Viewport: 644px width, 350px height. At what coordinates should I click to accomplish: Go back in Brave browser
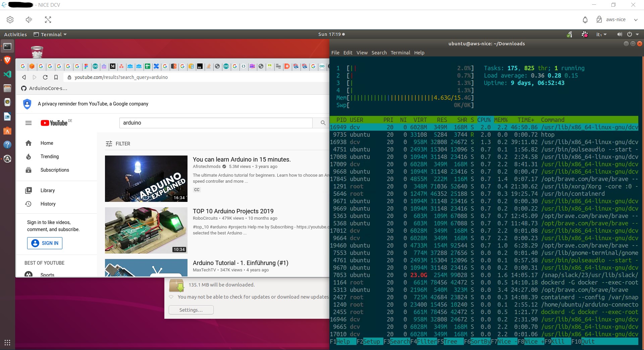24,77
